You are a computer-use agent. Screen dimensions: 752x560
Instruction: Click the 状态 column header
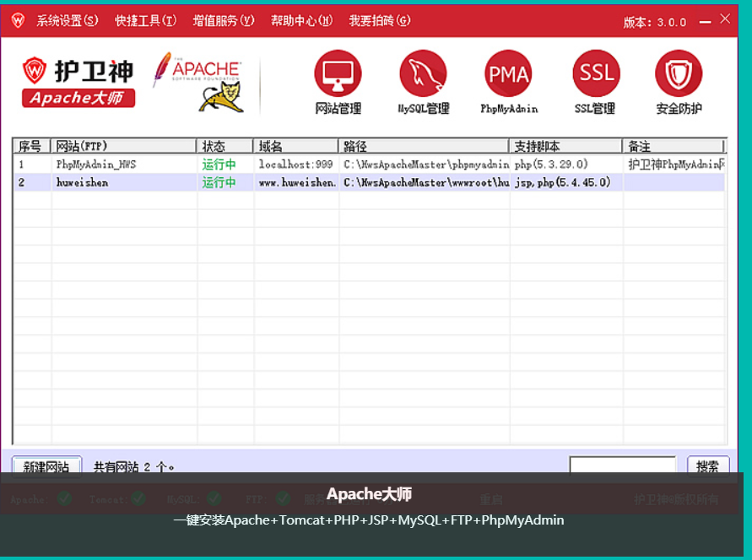pos(225,146)
